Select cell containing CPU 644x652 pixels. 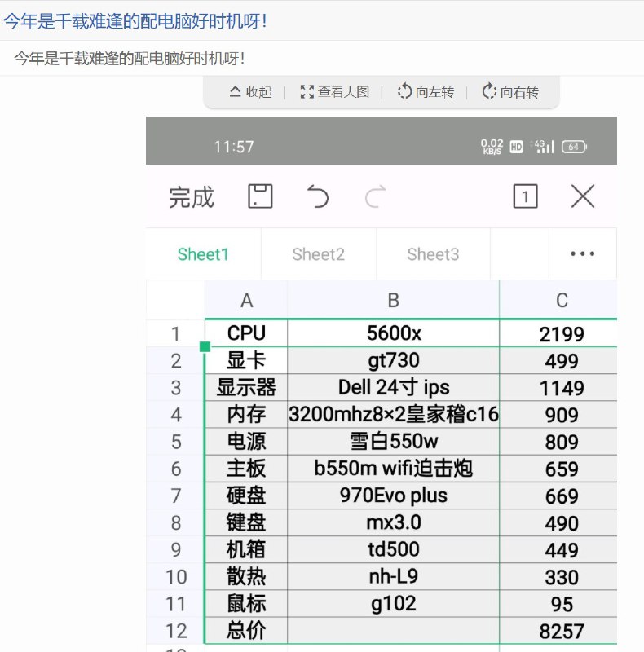tap(246, 333)
